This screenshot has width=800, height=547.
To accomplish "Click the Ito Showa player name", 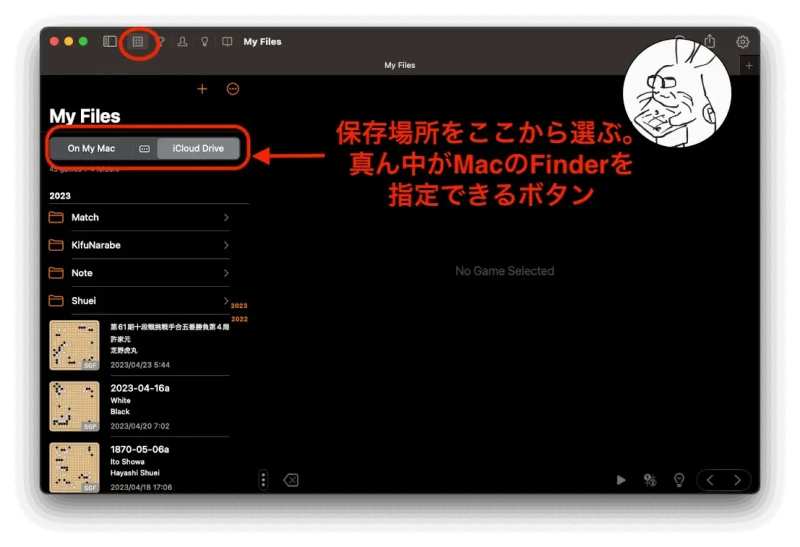I will (x=127, y=462).
